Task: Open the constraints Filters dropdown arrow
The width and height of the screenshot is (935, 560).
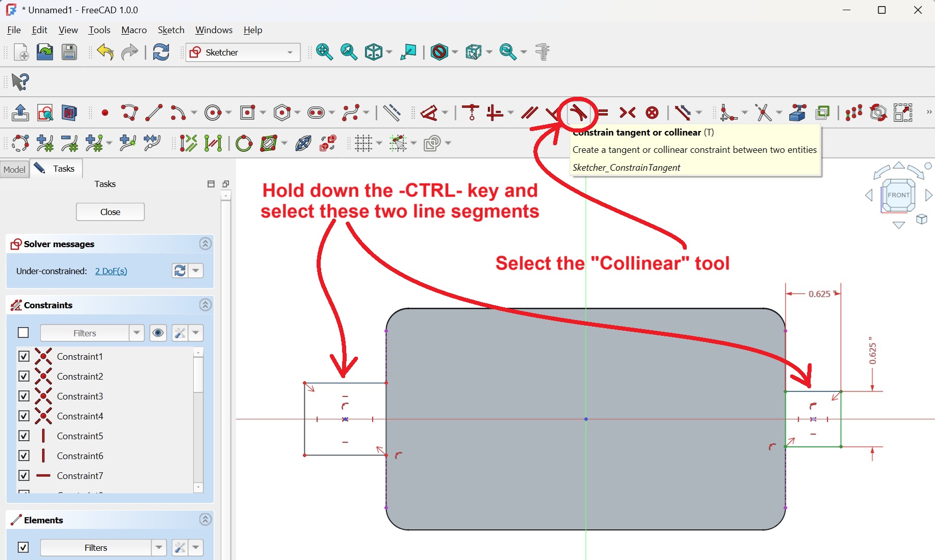Action: (136, 333)
